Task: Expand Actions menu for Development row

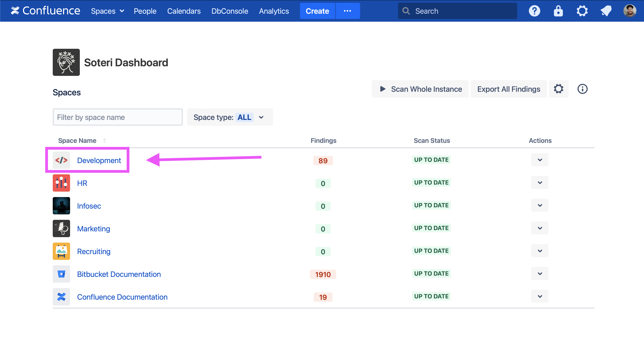Action: [539, 160]
